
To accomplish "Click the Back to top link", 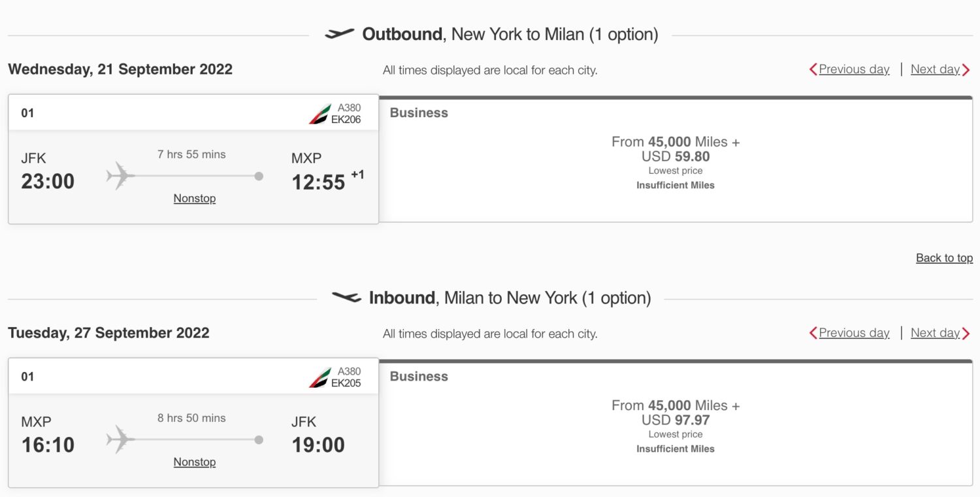I will [x=944, y=258].
